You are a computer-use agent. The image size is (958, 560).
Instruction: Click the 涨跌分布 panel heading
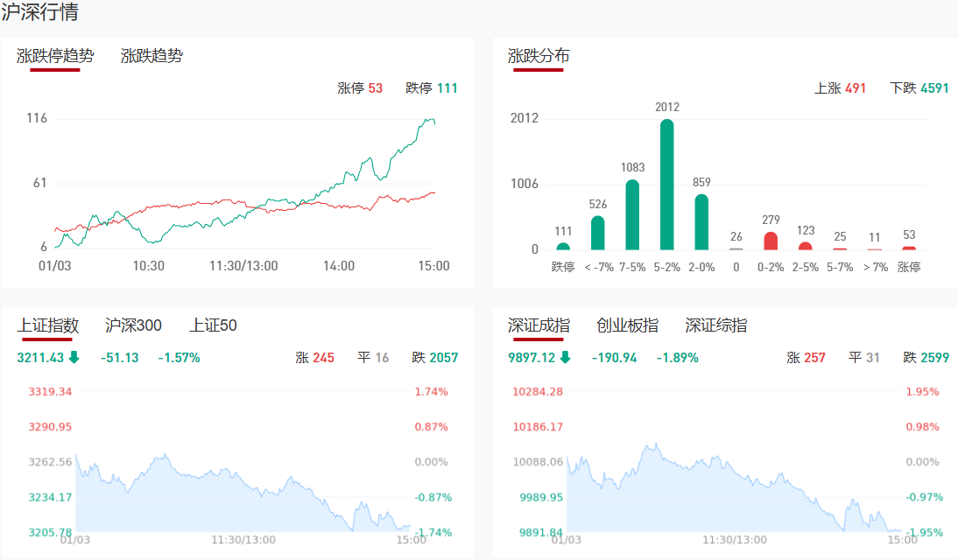[x=539, y=56]
